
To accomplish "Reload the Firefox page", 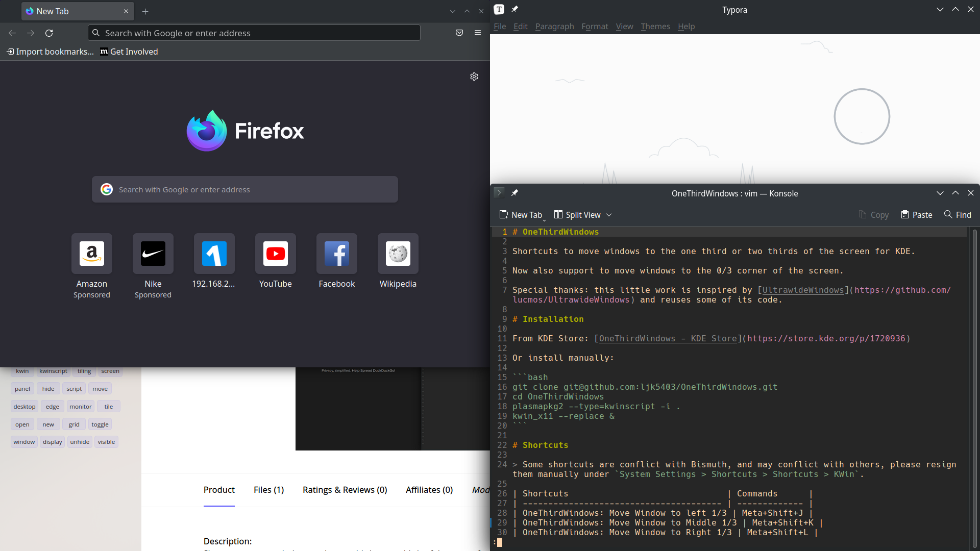I will (49, 33).
